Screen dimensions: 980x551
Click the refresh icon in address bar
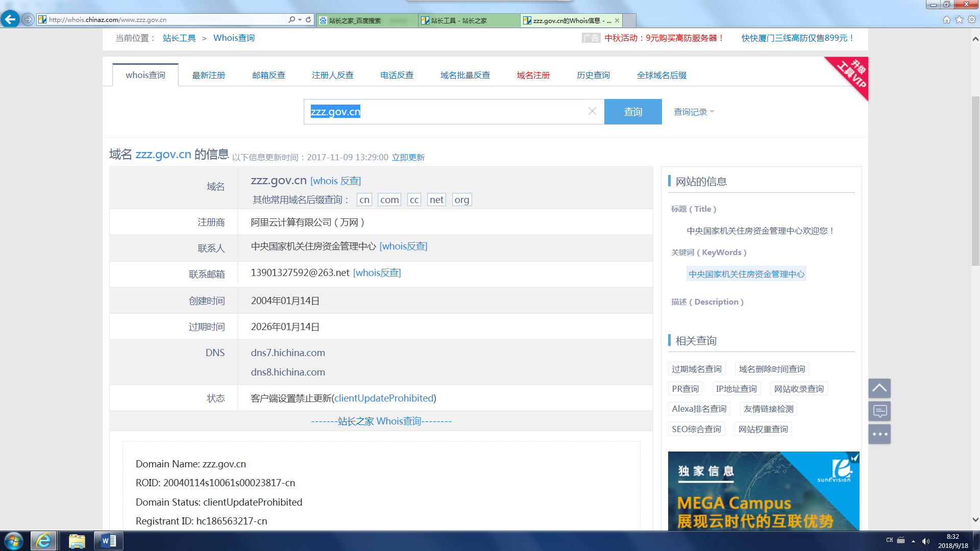pyautogui.click(x=308, y=19)
